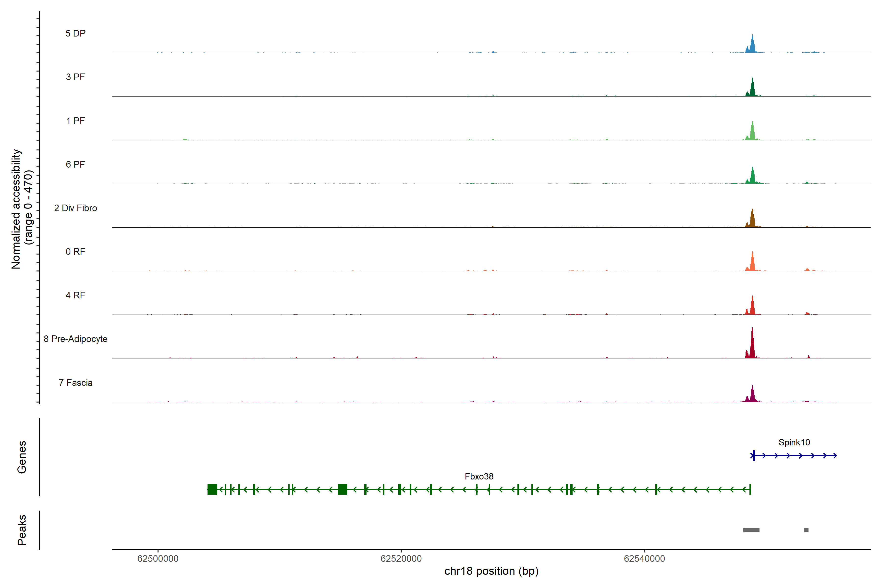Click the Fbxo38 gene name label
The width and height of the screenshot is (882, 588).
click(479, 477)
